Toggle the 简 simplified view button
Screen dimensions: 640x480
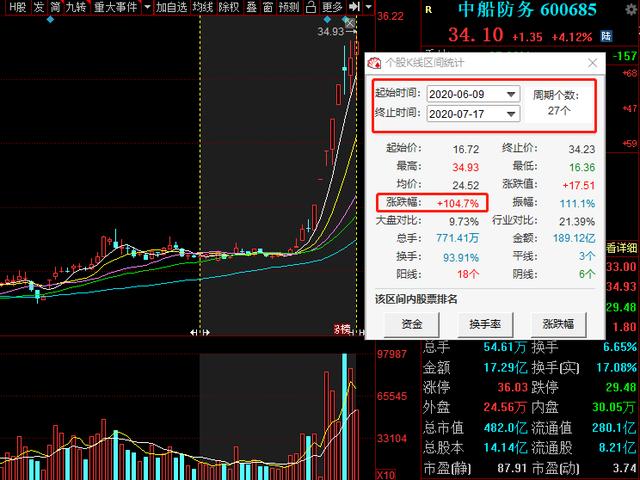point(55,7)
